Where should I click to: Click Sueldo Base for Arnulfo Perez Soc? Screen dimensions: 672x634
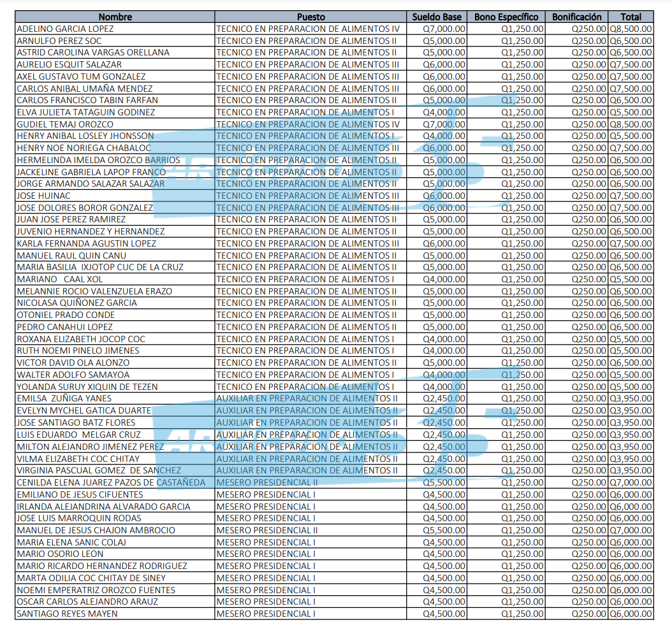pyautogui.click(x=444, y=41)
